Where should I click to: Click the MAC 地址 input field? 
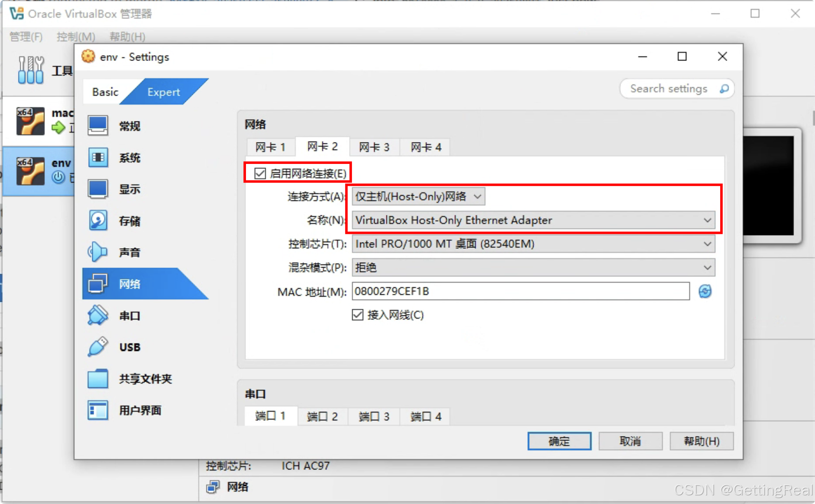point(521,292)
